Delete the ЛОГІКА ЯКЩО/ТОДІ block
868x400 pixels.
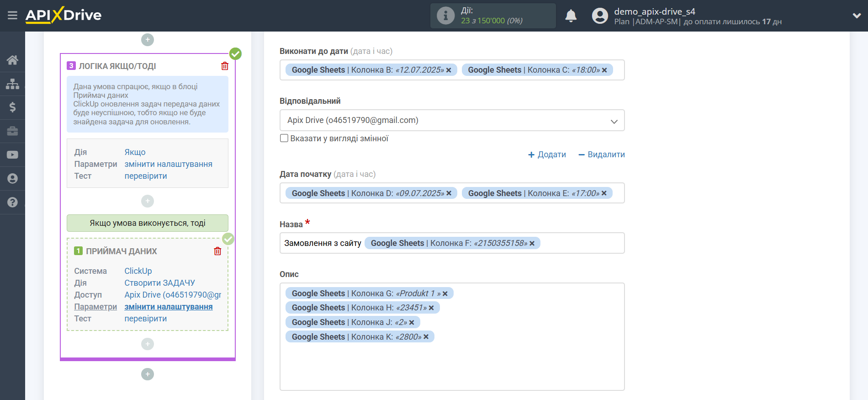click(x=225, y=66)
